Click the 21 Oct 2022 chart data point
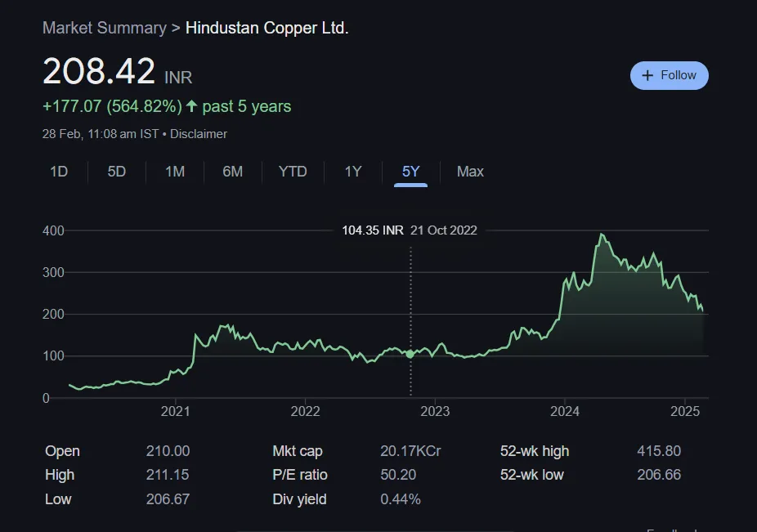 [x=410, y=354]
